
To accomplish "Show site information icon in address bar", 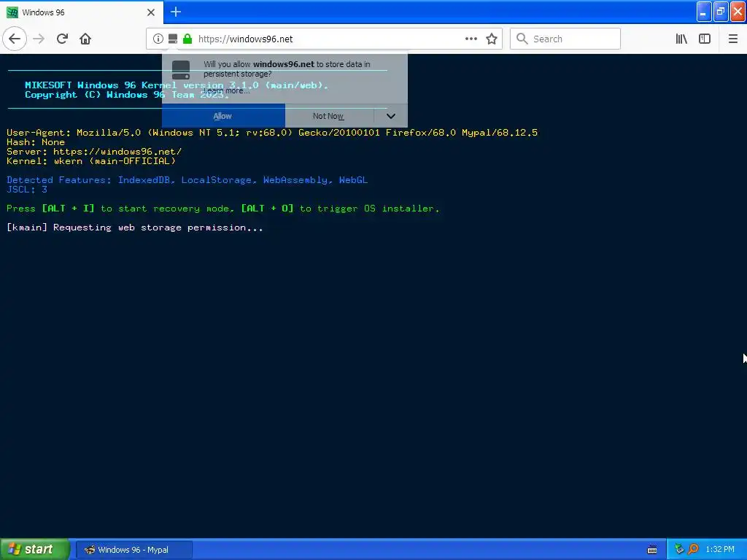I will click(158, 39).
